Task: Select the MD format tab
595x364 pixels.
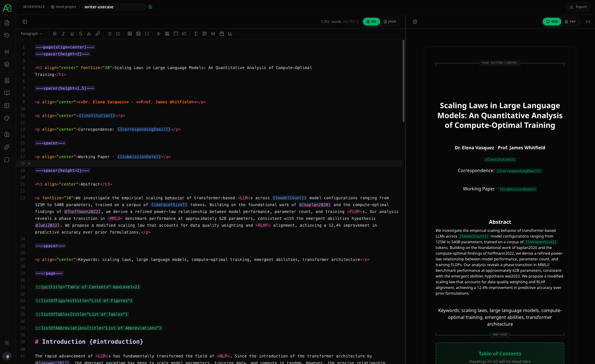Action: point(371,21)
